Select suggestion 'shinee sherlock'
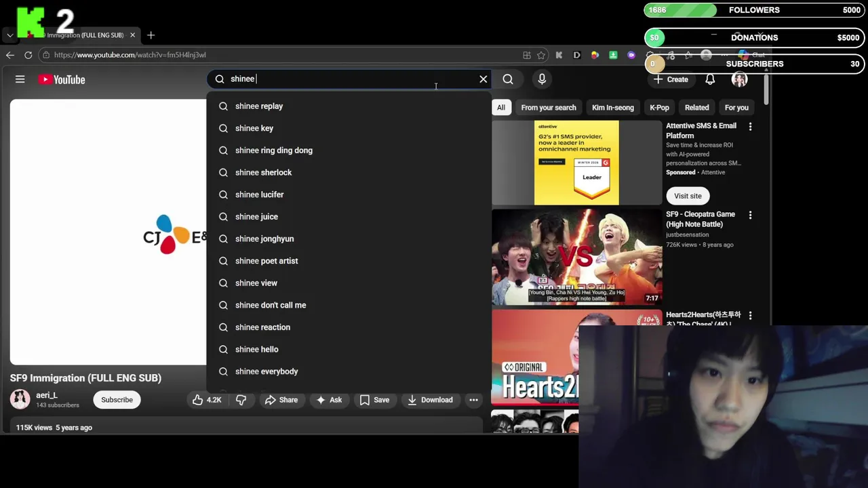This screenshot has width=868, height=488. click(x=349, y=173)
